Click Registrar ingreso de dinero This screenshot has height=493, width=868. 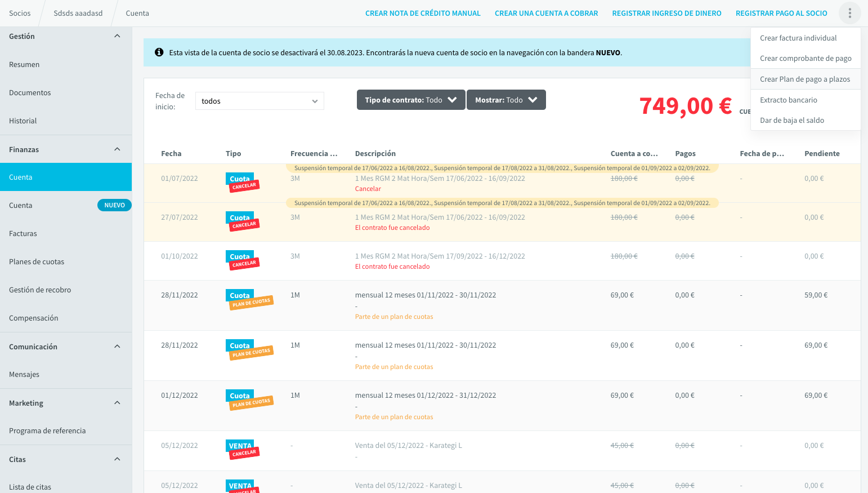(666, 13)
